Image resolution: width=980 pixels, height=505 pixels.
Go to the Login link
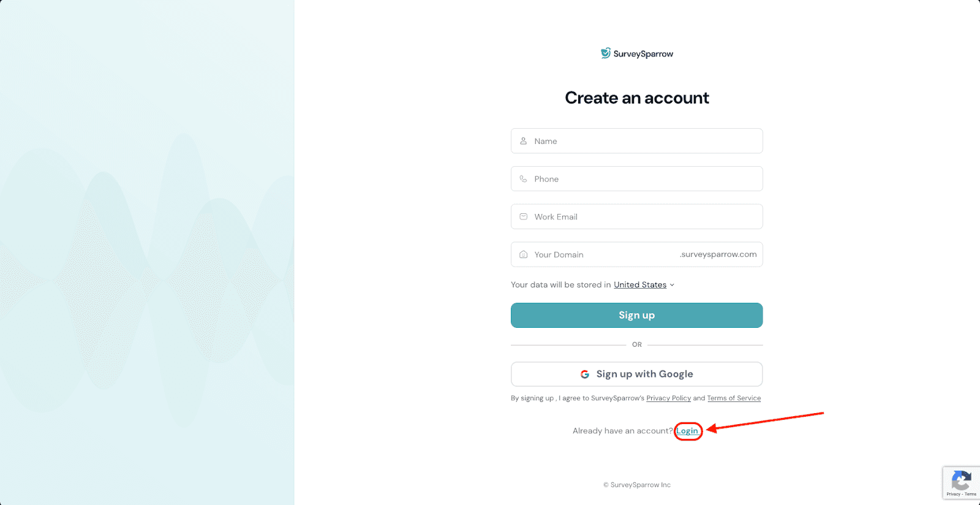[687, 431]
